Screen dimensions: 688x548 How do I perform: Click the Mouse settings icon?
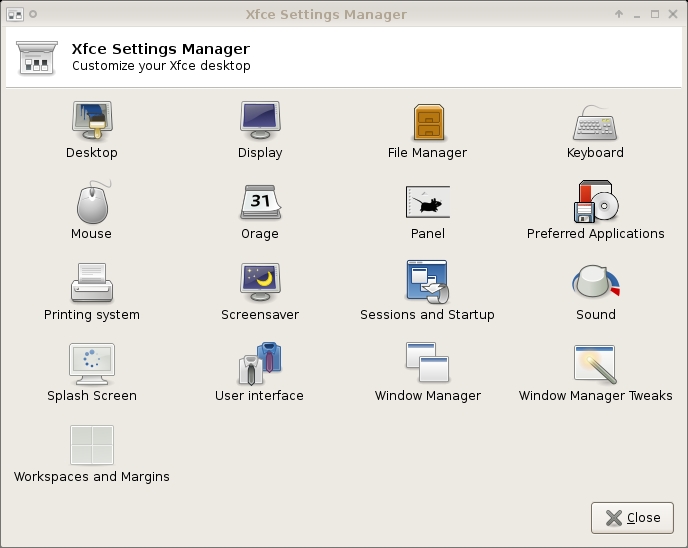click(92, 203)
